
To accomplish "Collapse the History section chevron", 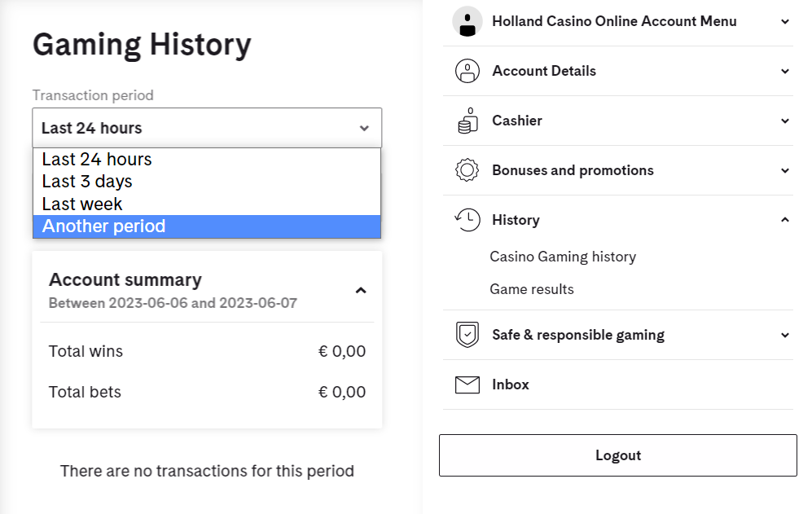I will [785, 220].
